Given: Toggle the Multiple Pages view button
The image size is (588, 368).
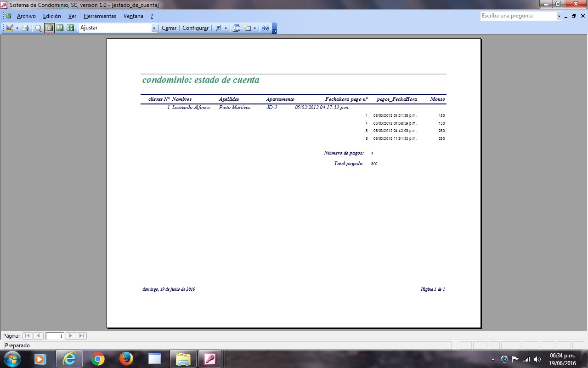Looking at the screenshot, I should pos(70,28).
